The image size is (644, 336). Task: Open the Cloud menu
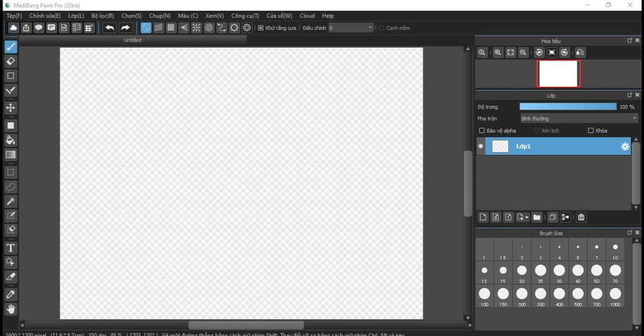[307, 16]
